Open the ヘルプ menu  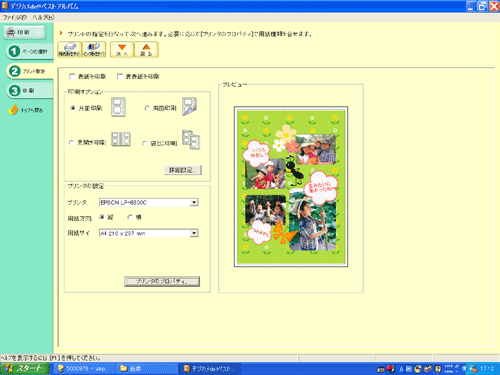tap(43, 17)
